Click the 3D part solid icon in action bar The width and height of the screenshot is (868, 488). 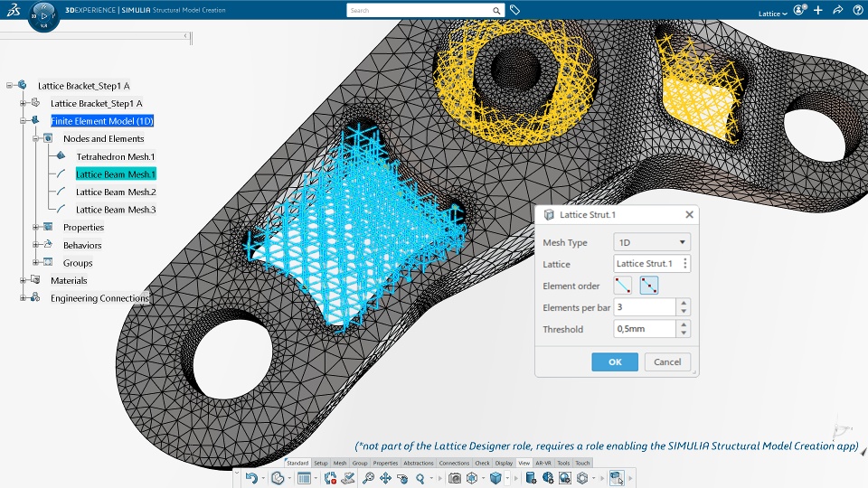click(278, 478)
